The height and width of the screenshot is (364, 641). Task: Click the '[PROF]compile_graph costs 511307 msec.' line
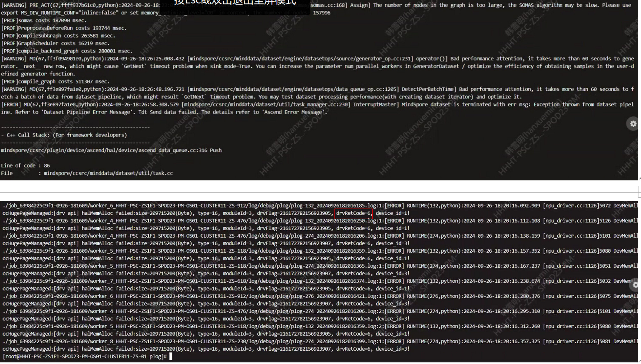(55, 81)
